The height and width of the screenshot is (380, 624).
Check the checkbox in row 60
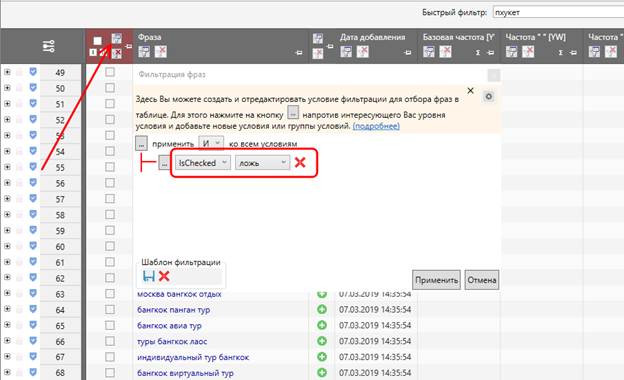(110, 246)
